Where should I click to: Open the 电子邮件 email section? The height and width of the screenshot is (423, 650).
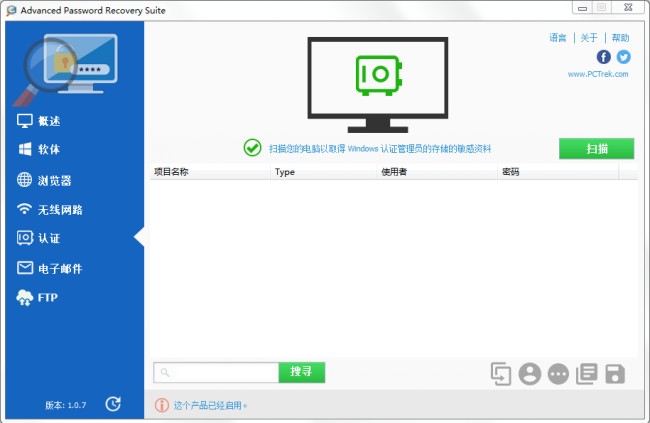pyautogui.click(x=60, y=269)
